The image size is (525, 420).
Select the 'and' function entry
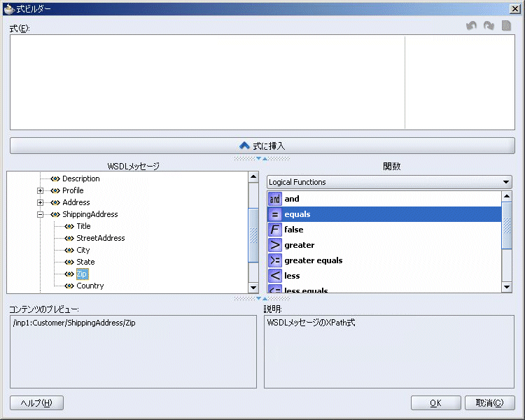click(384, 199)
